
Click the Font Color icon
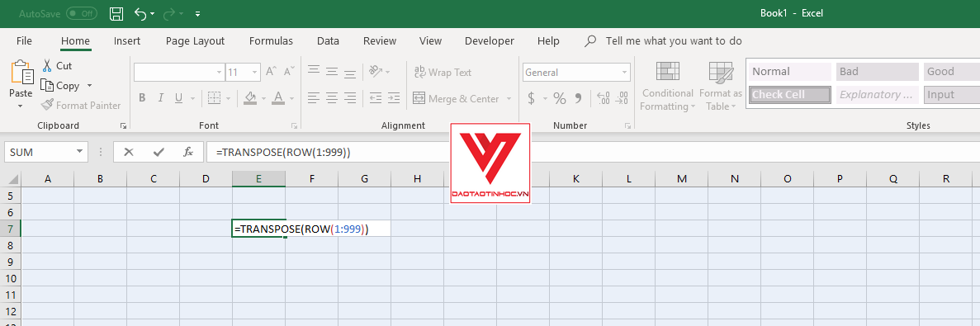coord(278,98)
